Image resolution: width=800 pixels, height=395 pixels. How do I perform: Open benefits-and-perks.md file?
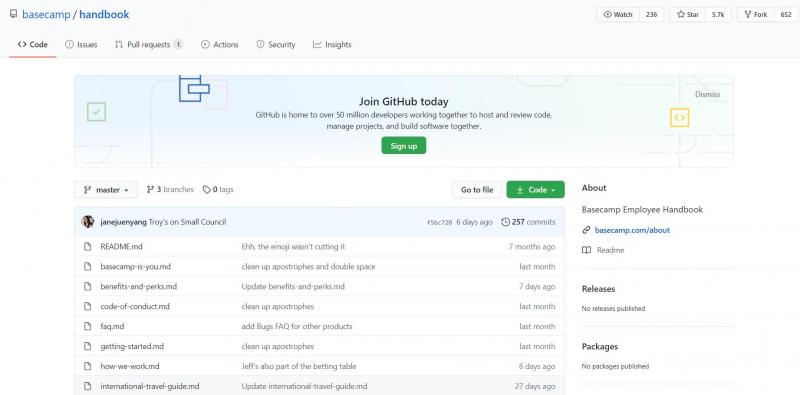point(139,286)
